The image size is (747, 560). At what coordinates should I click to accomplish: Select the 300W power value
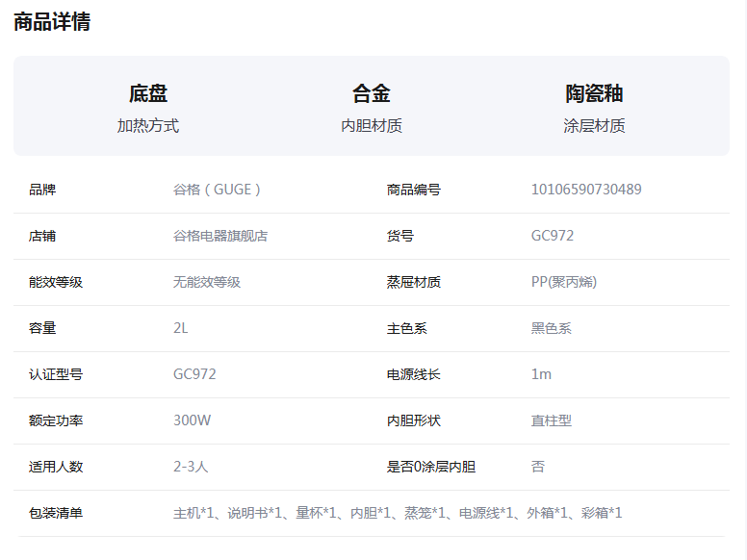click(x=192, y=420)
